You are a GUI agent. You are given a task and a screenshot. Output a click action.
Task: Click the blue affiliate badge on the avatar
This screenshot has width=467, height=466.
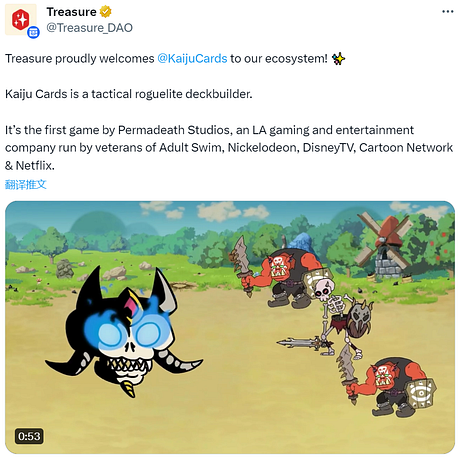click(x=33, y=32)
